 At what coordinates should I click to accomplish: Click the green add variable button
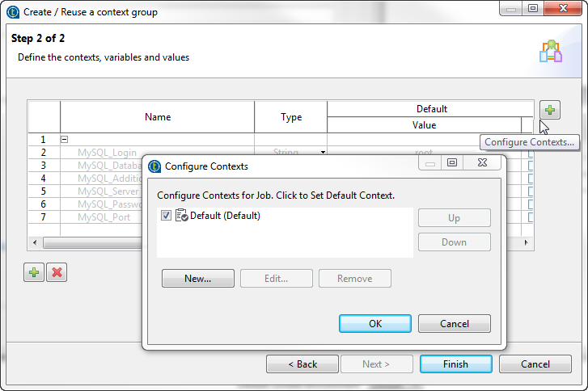[x=33, y=272]
